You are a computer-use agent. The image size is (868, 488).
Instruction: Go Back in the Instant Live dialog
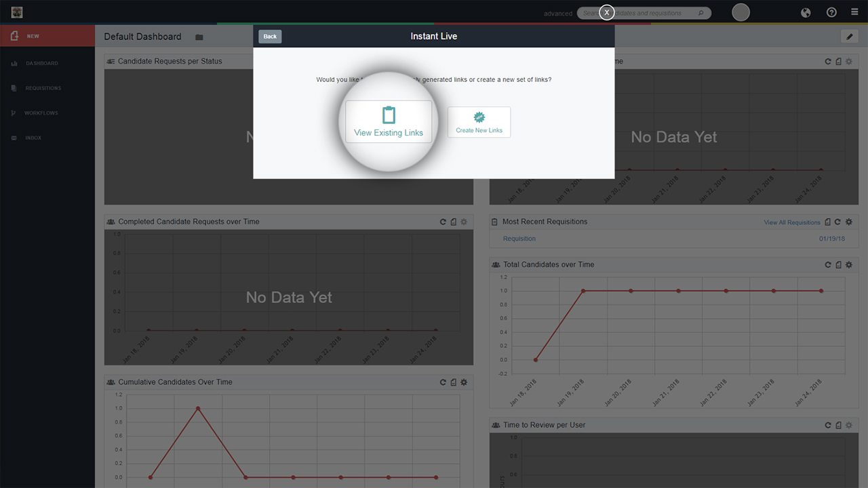point(270,37)
